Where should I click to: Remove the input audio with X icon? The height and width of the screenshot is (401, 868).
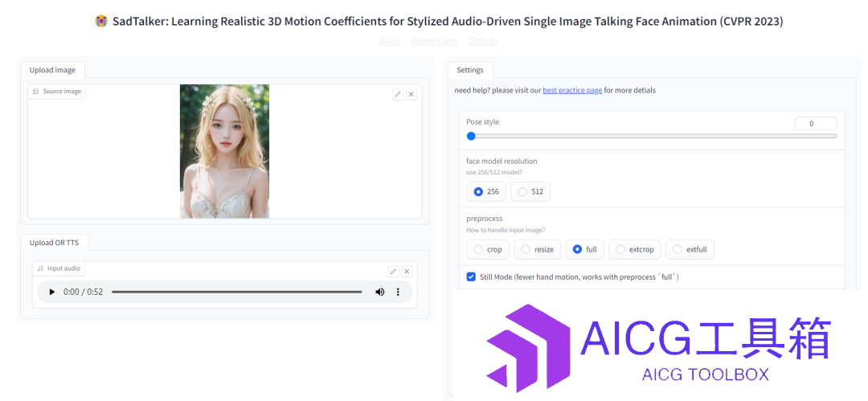coord(407,272)
